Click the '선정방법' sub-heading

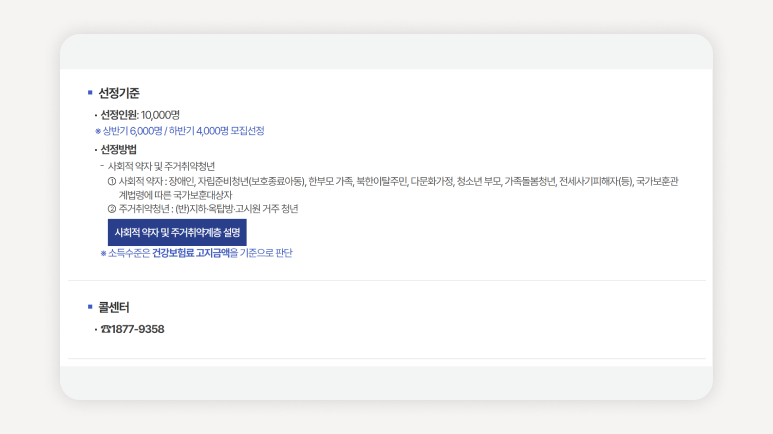(119, 149)
